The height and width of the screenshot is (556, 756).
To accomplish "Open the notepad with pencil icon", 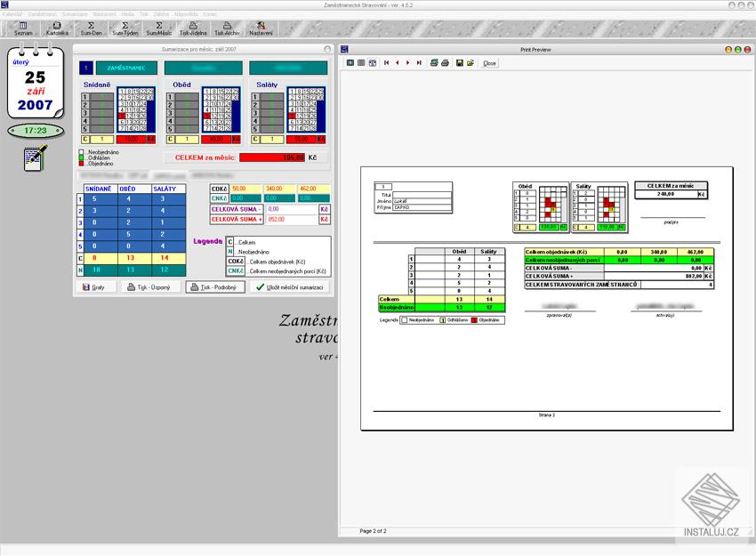I will point(36,157).
